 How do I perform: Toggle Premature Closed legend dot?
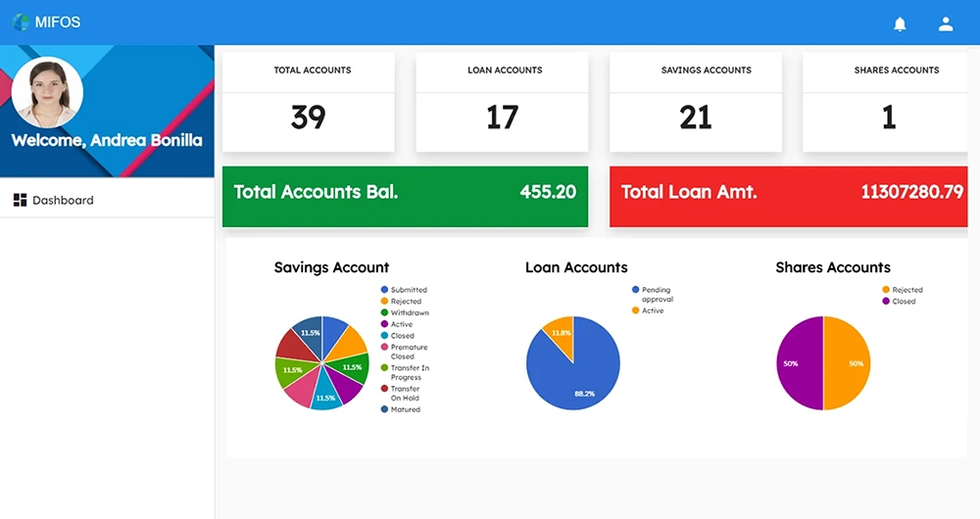click(x=384, y=348)
